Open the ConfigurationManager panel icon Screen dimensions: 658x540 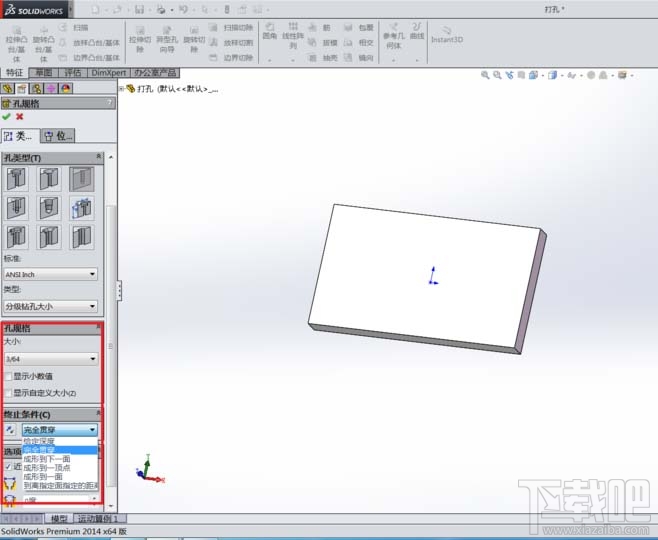tap(37, 88)
